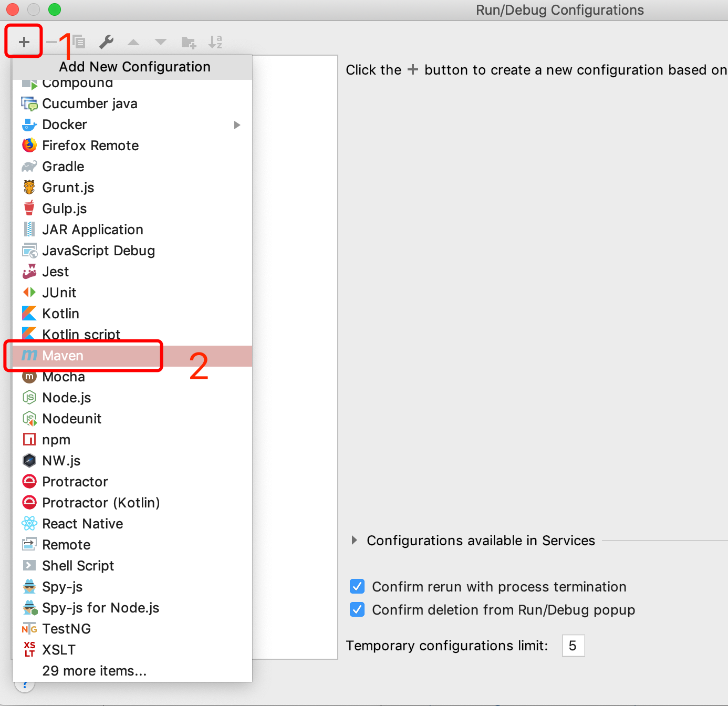Click the sort configurations alphabetically icon
Viewport: 728px width, 706px height.
click(x=215, y=42)
